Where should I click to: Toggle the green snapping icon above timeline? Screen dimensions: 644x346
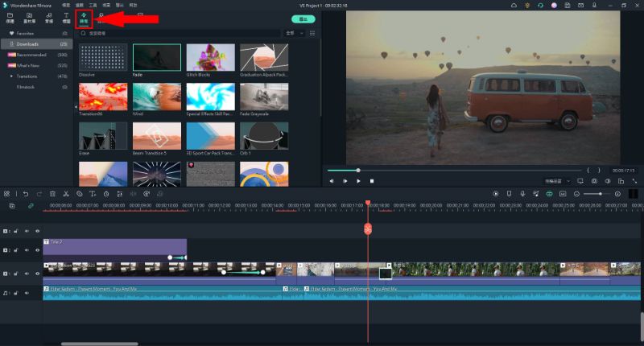click(550, 194)
